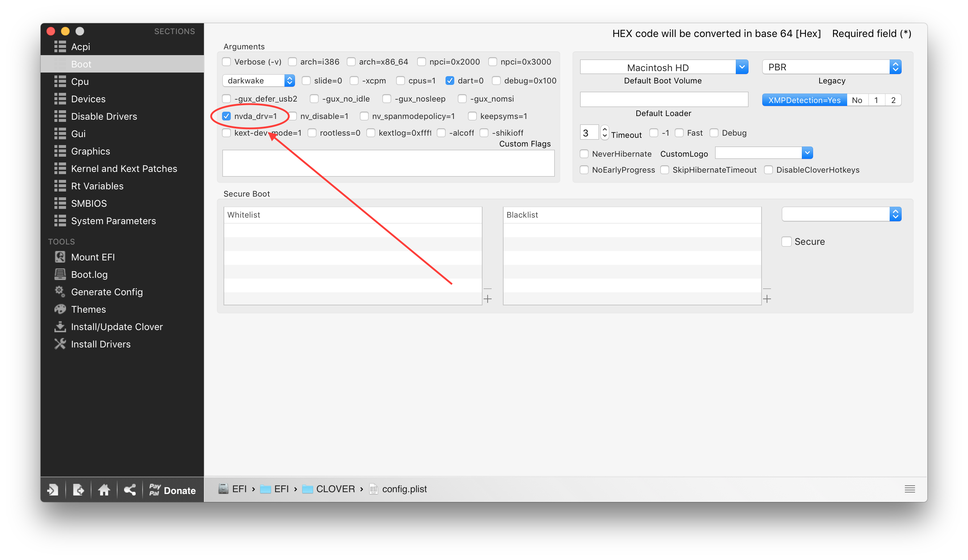Screen dimensions: 968x560
Task: Adjust the Timeout stepper value
Action: pos(603,133)
